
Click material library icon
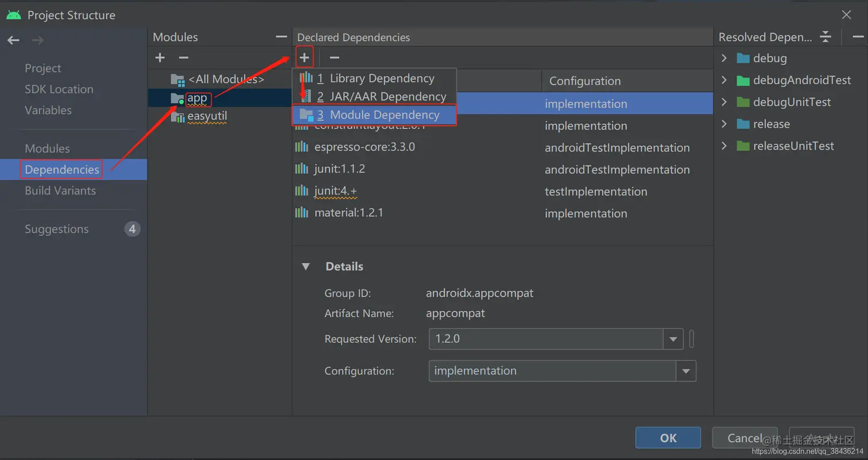[x=301, y=213]
